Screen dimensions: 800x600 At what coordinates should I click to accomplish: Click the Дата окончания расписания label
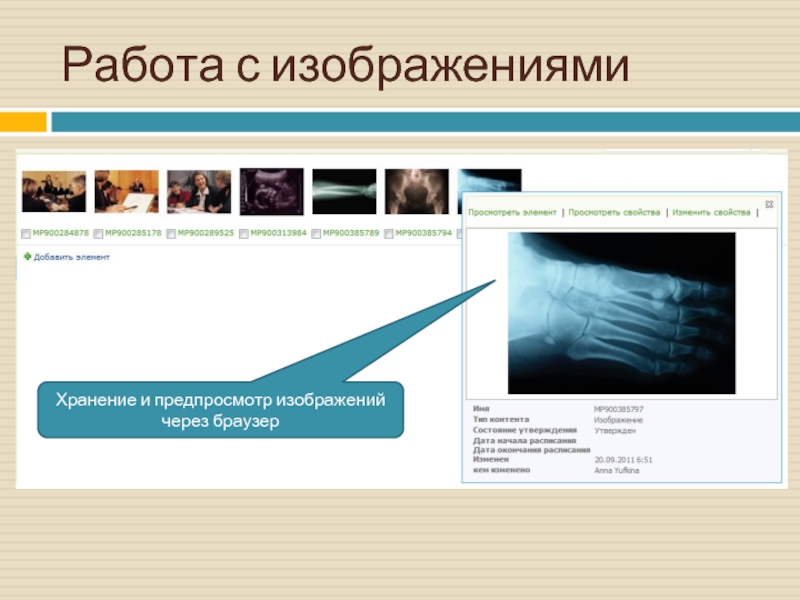coord(531,450)
